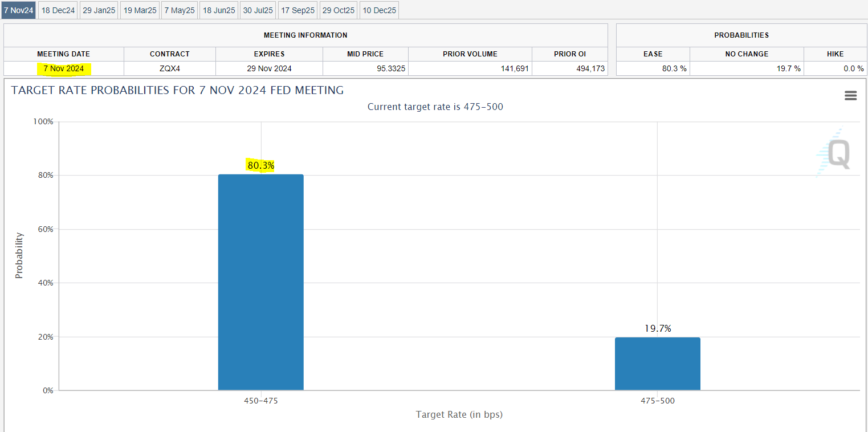Click the 450-475 target rate label
Image resolution: width=868 pixels, height=432 pixels.
coord(260,401)
